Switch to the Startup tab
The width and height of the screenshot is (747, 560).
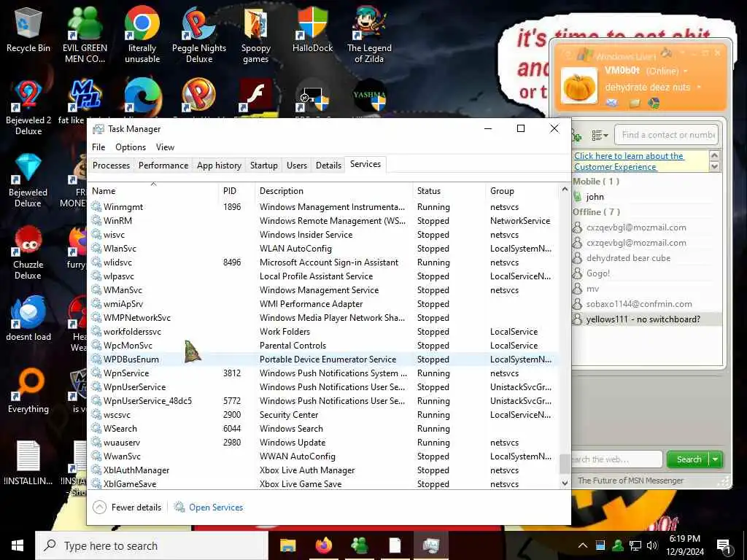tap(264, 166)
